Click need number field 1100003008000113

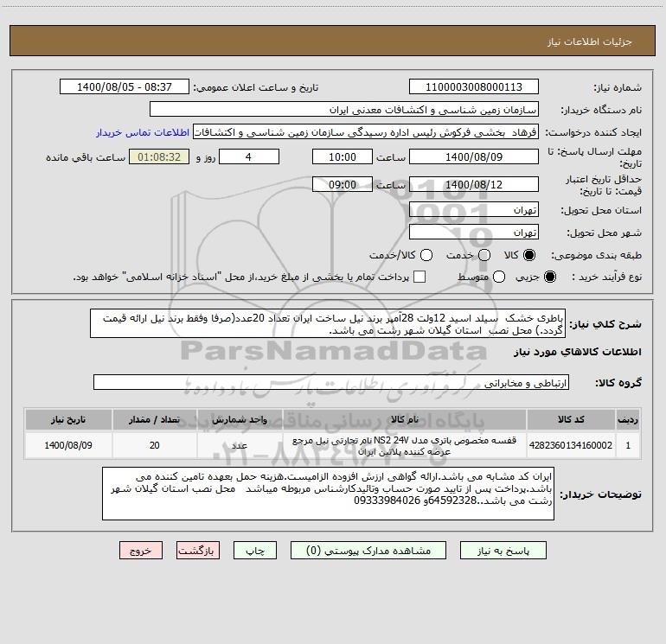tap(474, 86)
